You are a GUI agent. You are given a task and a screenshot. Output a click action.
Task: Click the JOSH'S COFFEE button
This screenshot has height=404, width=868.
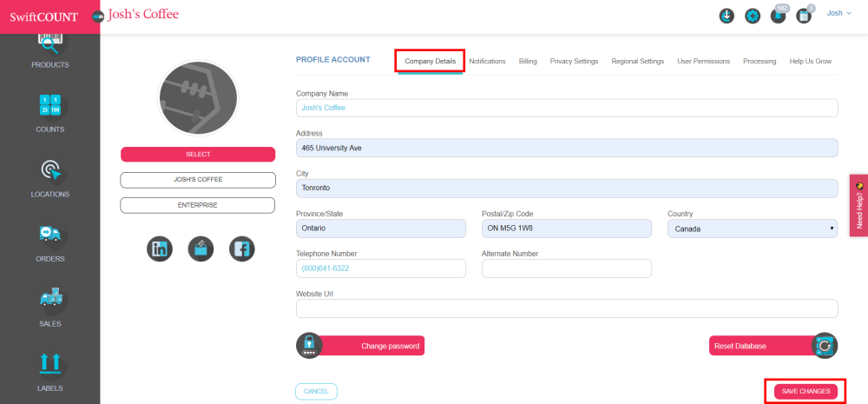pyautogui.click(x=198, y=180)
